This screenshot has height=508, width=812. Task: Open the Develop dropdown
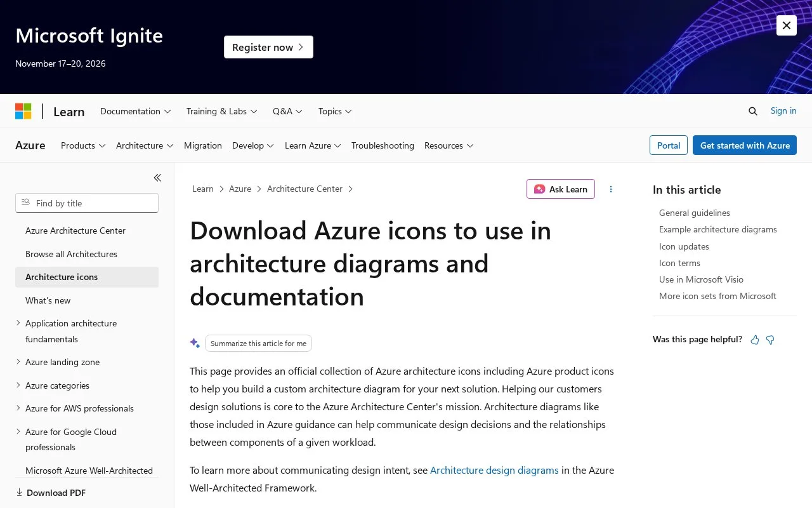tap(253, 145)
